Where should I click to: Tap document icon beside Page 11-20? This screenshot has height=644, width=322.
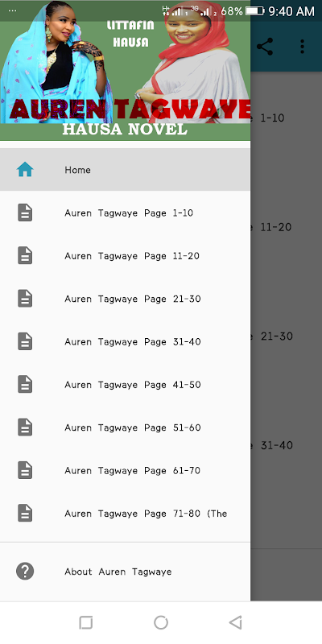click(25, 255)
